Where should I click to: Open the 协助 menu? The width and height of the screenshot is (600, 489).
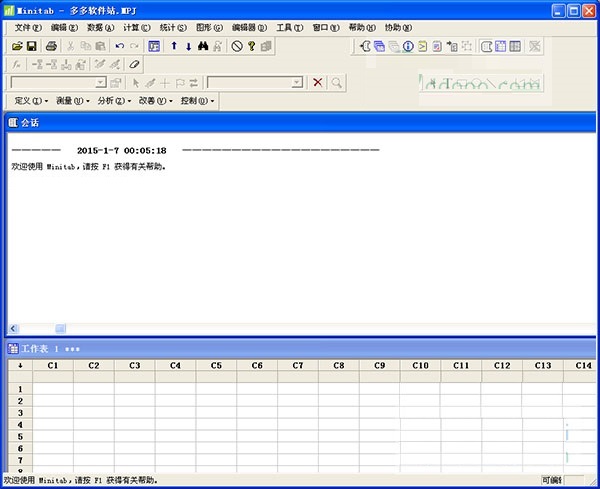coord(398,28)
